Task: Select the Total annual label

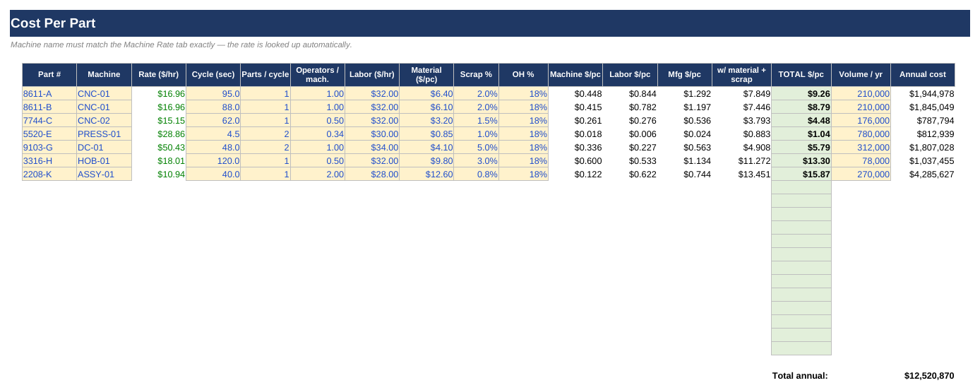Action: click(800, 376)
